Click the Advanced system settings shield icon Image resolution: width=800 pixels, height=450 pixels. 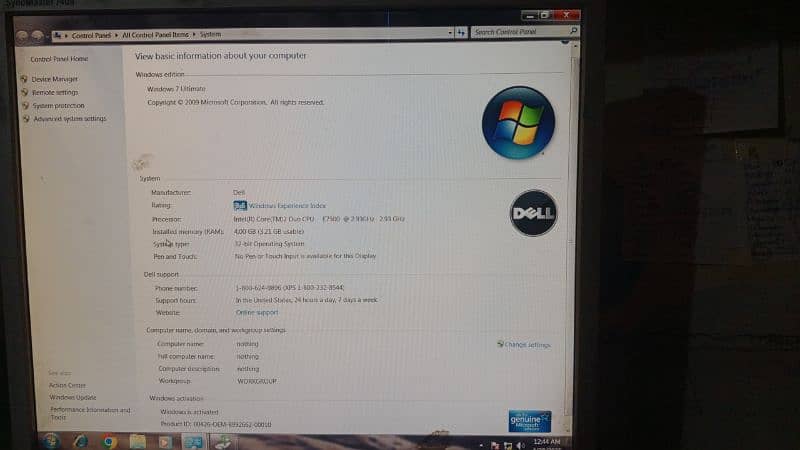(x=27, y=119)
